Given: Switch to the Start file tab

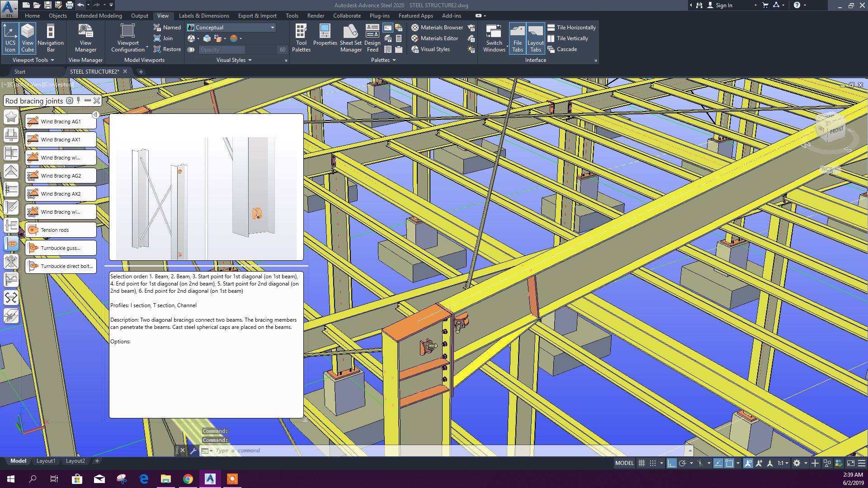Looking at the screenshot, I should click(19, 72).
